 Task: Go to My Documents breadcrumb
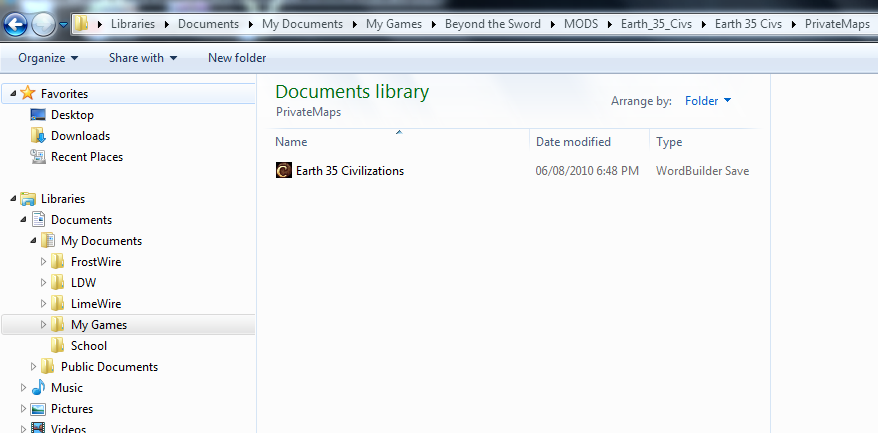point(302,24)
